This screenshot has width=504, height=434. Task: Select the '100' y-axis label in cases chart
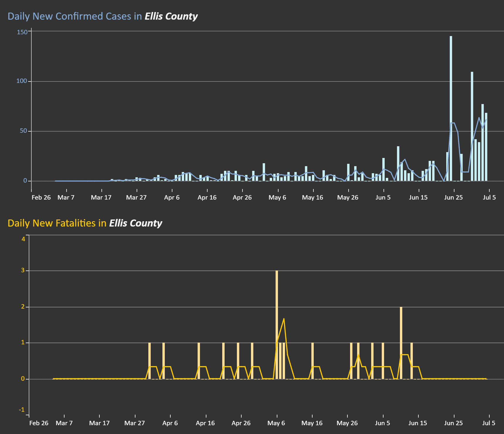pos(22,81)
